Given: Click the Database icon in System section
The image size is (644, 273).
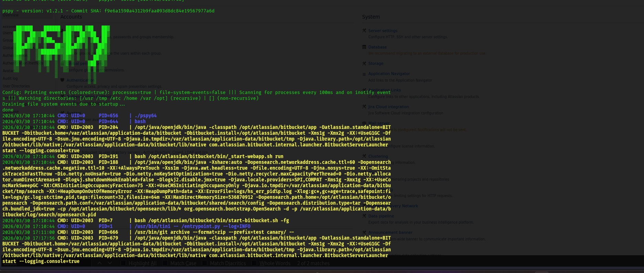Looking at the screenshot, I should tap(364, 47).
